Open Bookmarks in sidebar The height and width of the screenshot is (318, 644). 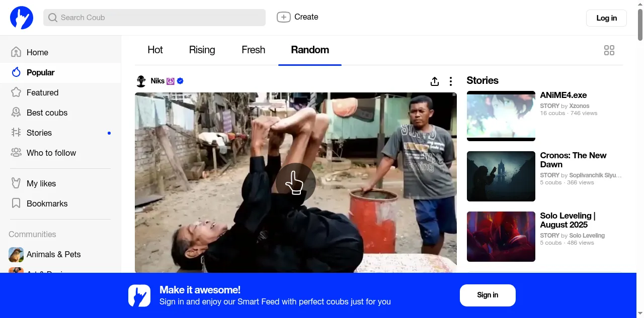click(47, 203)
